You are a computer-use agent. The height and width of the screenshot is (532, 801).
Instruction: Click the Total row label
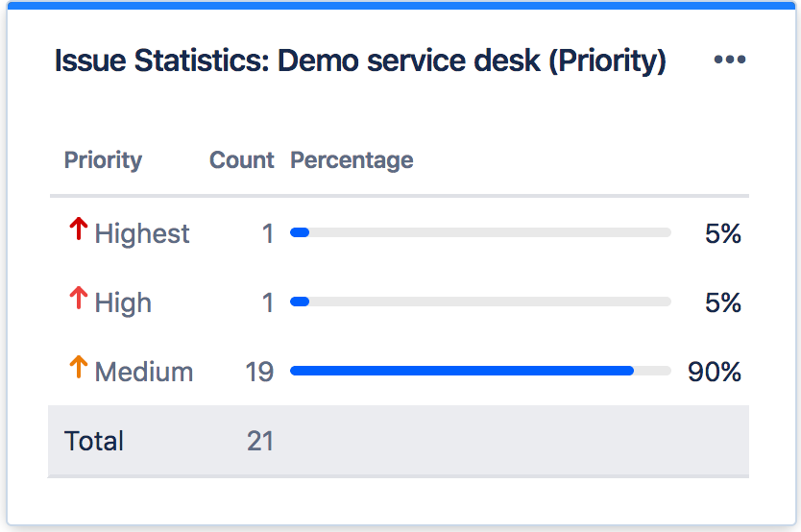94,441
